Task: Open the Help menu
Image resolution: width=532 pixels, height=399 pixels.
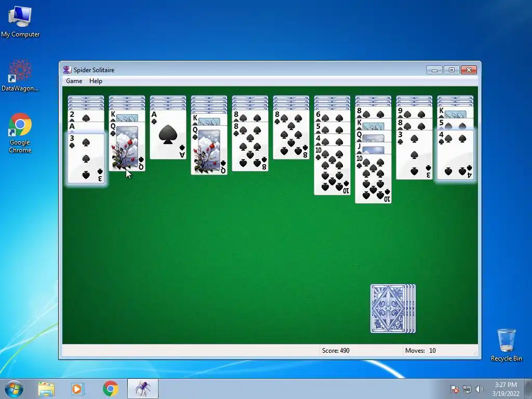Action: click(96, 81)
